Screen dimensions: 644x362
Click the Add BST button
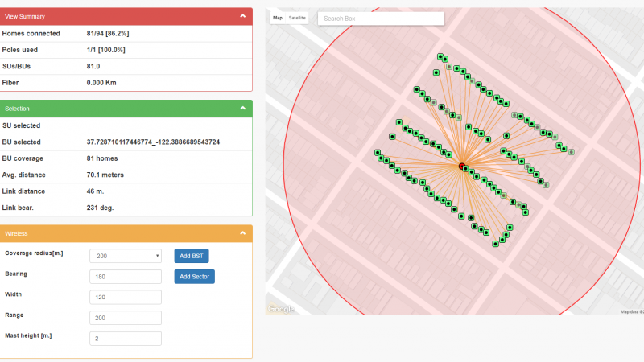tap(192, 256)
